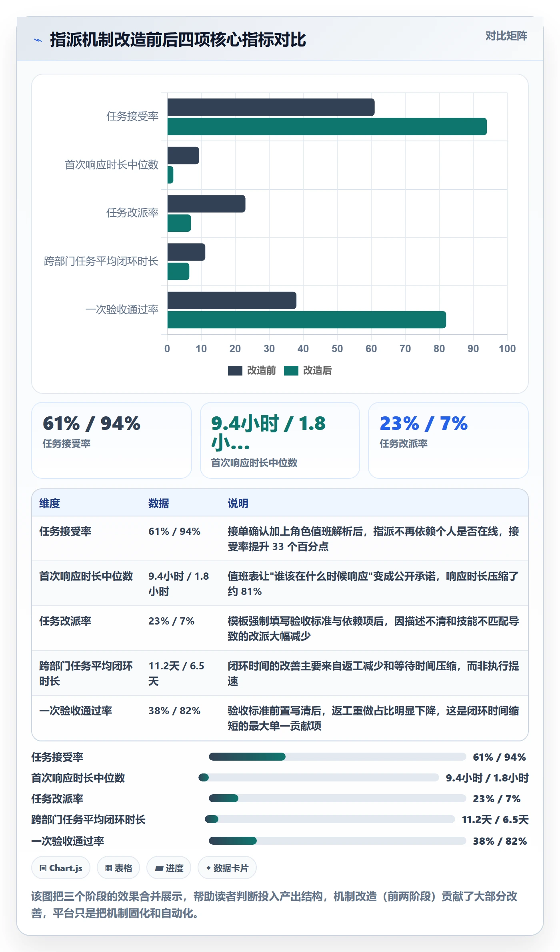Select the 改造前 bar for 首次响应时长中位数
Screen dimensions: 560x952
click(x=183, y=155)
